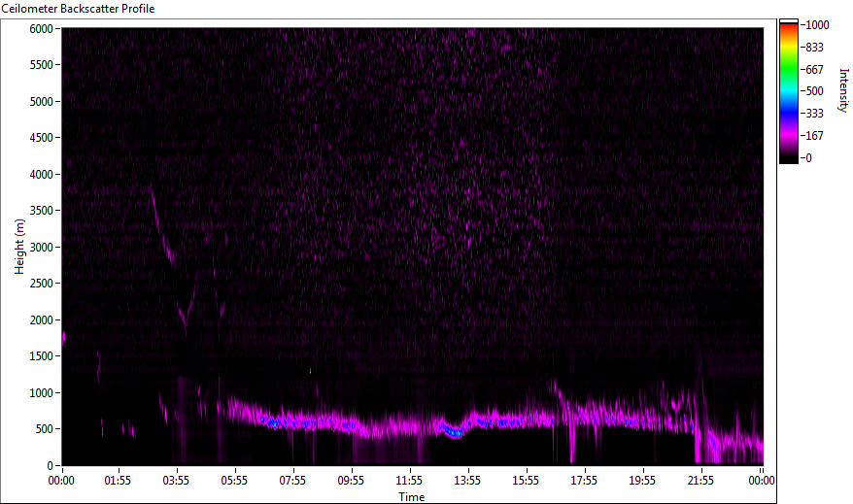Click the blue backscatter peak near 13:30
Screen dimensions: 853x504
[454, 432]
